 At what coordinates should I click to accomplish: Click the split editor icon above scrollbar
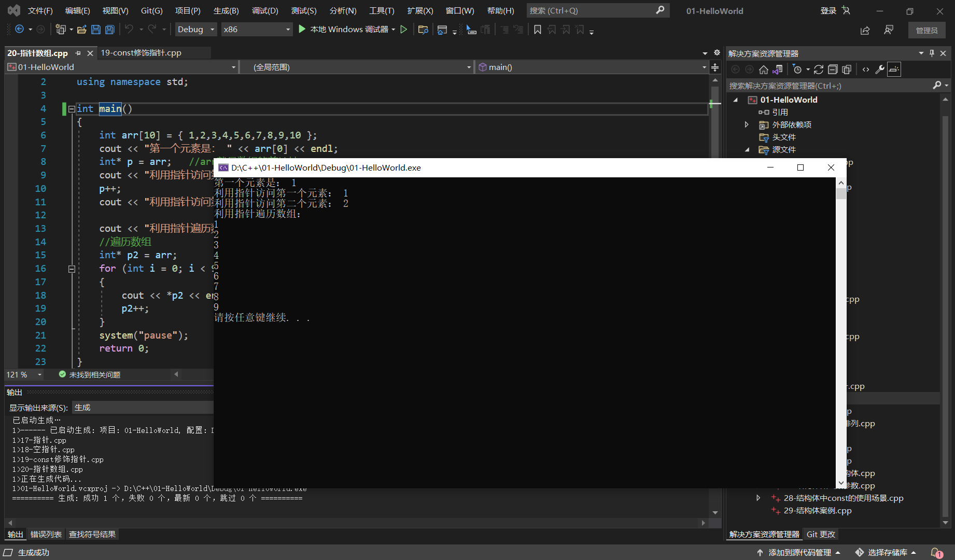pyautogui.click(x=715, y=67)
